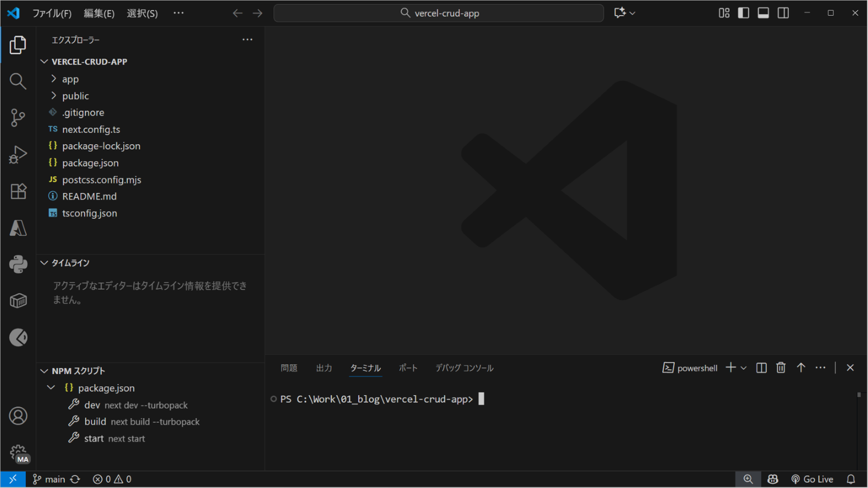Open the Search view in activity bar

click(18, 81)
